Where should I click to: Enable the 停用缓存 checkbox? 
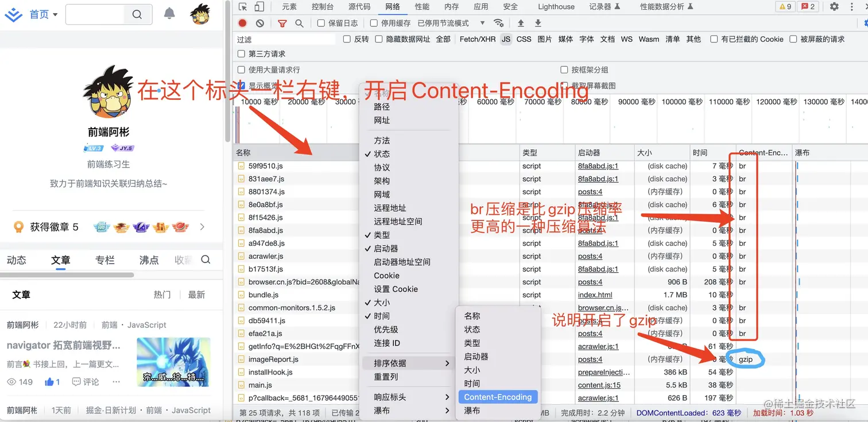tap(374, 23)
